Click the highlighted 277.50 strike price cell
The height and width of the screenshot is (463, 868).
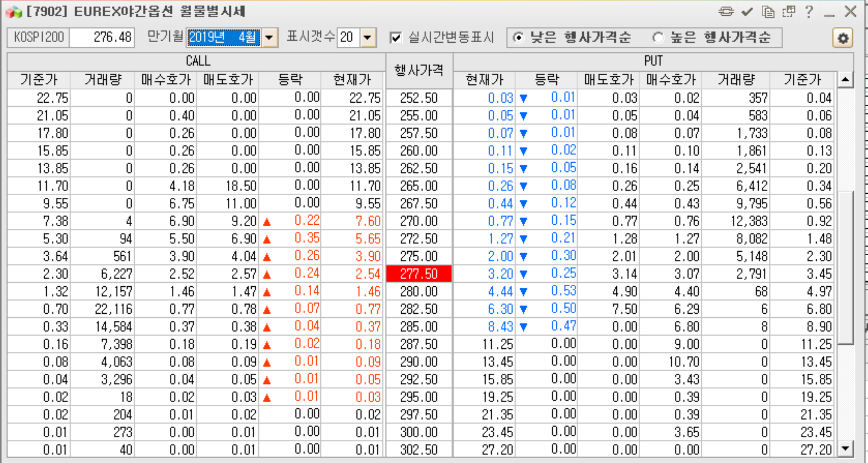(x=419, y=274)
